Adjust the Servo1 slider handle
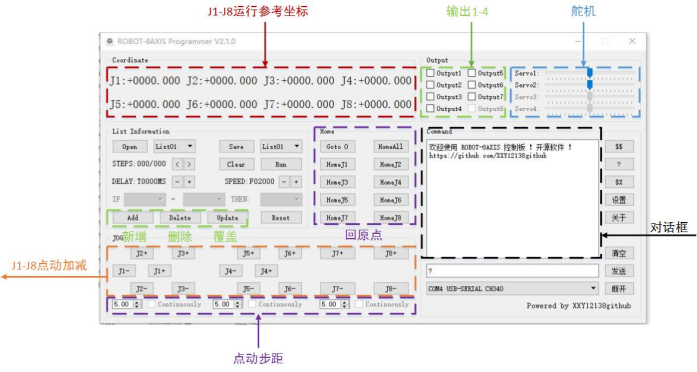The width and height of the screenshot is (697, 372). [x=590, y=72]
